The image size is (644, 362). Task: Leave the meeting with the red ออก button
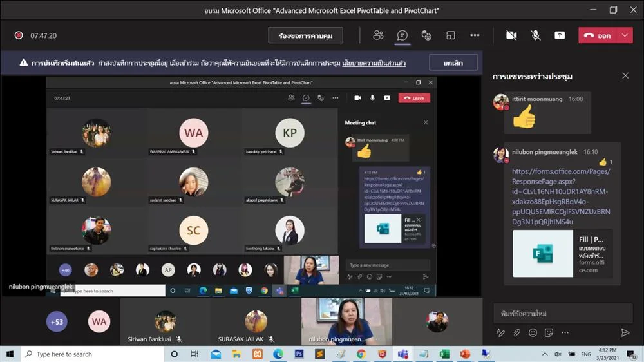coord(598,35)
